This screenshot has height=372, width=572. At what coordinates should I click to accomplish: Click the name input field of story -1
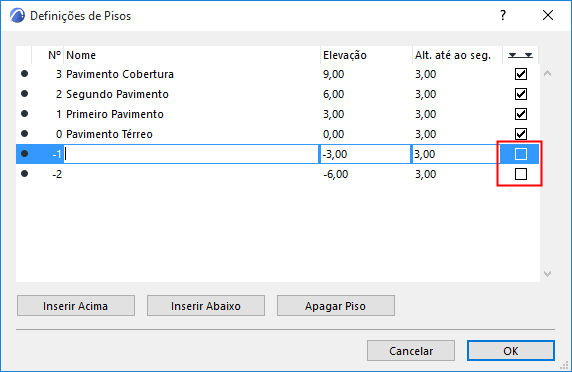point(192,154)
